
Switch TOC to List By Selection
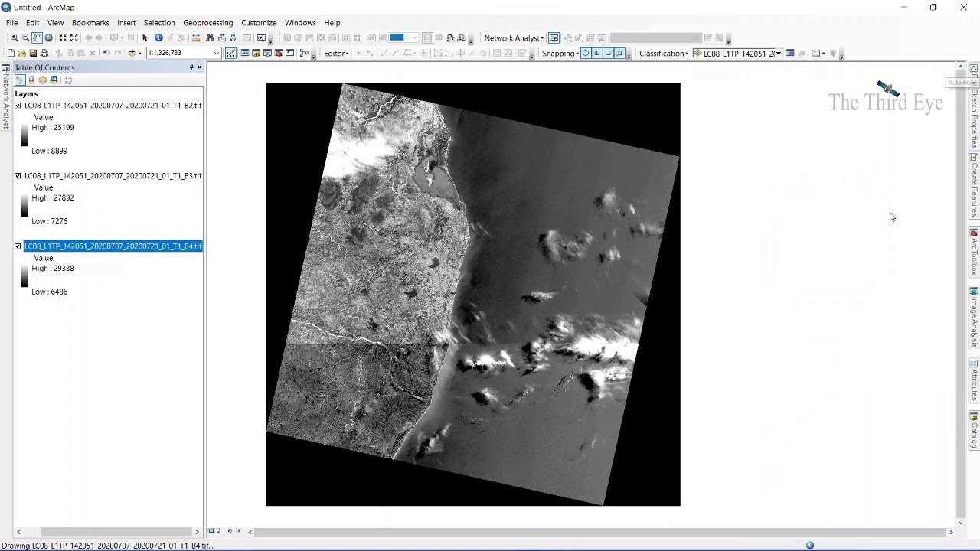[54, 80]
